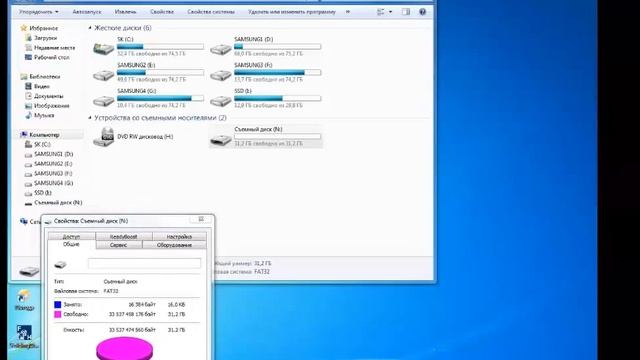Select the SSD (L:) drive tile
The width and height of the screenshot is (640, 360).
(x=265, y=98)
